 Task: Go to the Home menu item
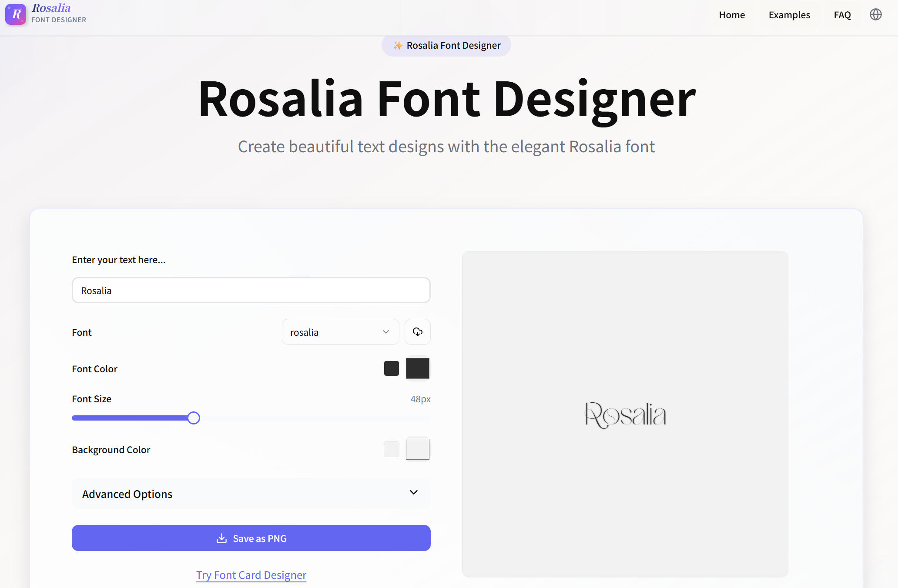(x=732, y=15)
